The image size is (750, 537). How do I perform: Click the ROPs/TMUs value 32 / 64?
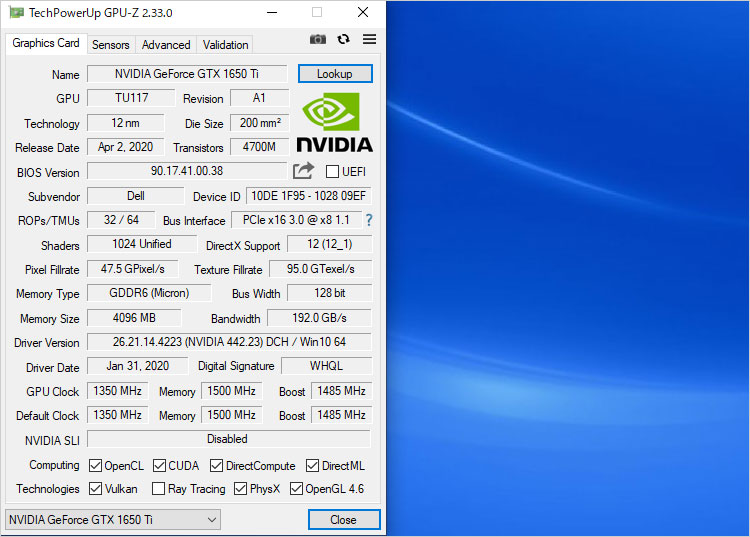pos(121,219)
